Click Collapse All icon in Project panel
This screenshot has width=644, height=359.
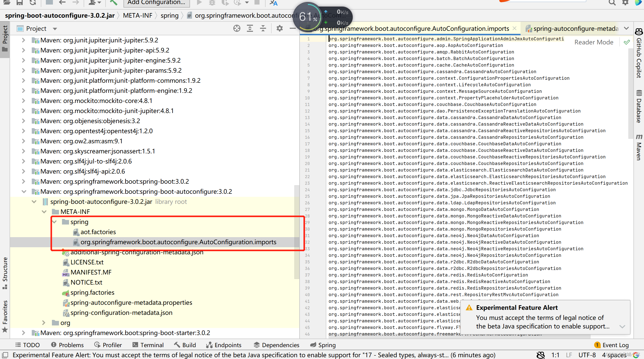tap(263, 28)
